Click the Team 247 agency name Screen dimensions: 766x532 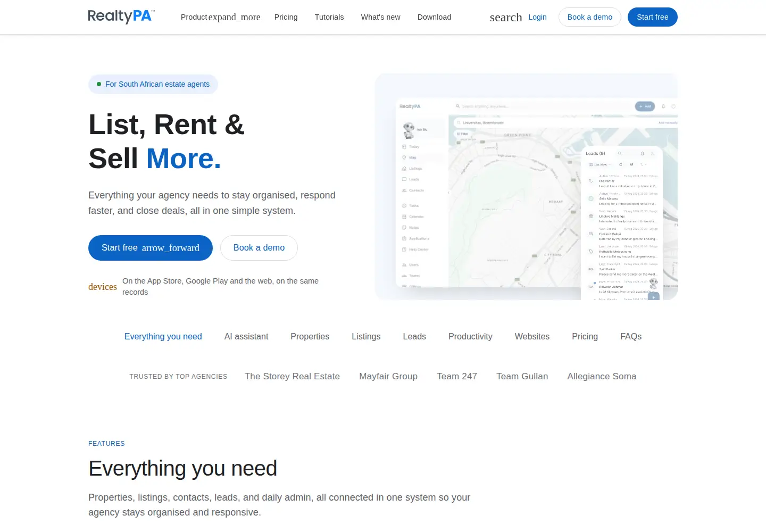457,377
